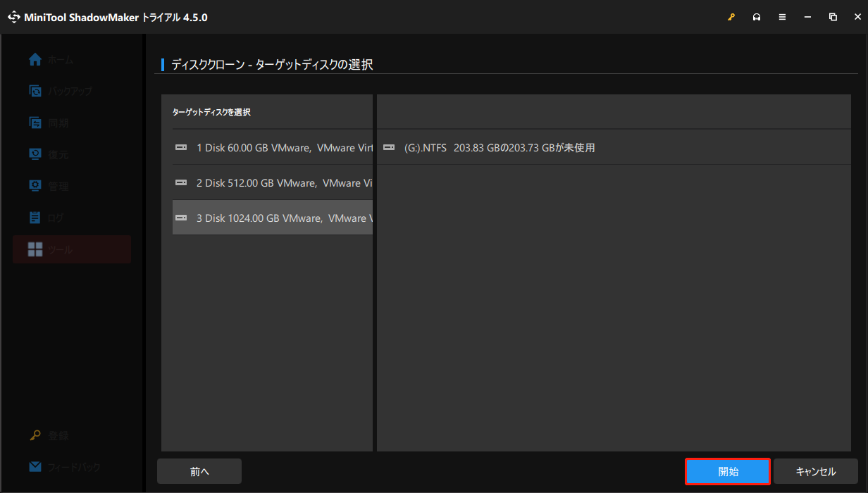This screenshot has height=493, width=868.
Task: Select 1 Disk 60.00 GB VMware entry
Action: [x=273, y=148]
